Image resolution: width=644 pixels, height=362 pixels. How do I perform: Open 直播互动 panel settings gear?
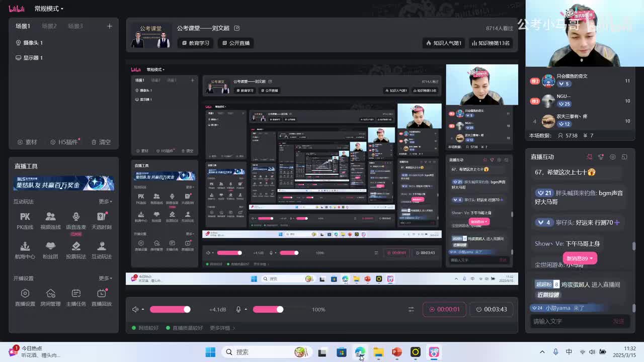click(612, 157)
